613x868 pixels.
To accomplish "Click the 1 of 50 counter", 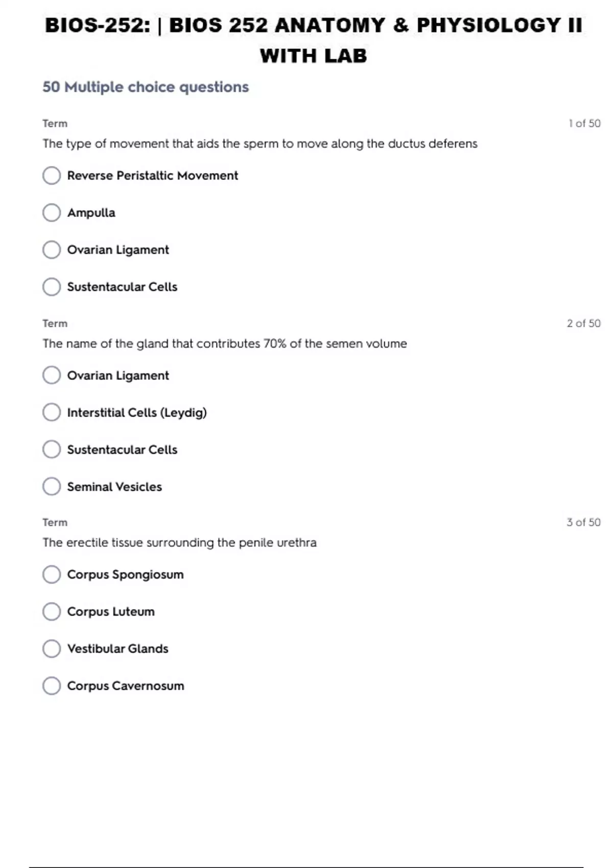I will click(584, 124).
